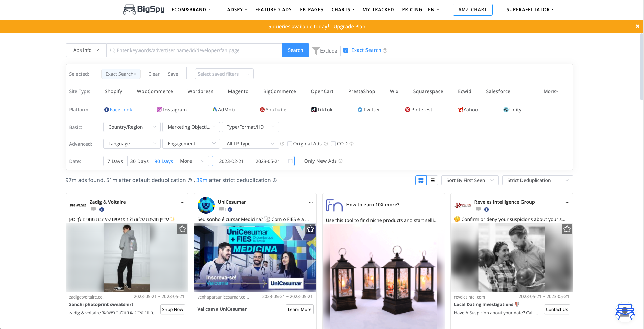
Task: Click the Exclude filter funnel icon
Action: coord(316,50)
